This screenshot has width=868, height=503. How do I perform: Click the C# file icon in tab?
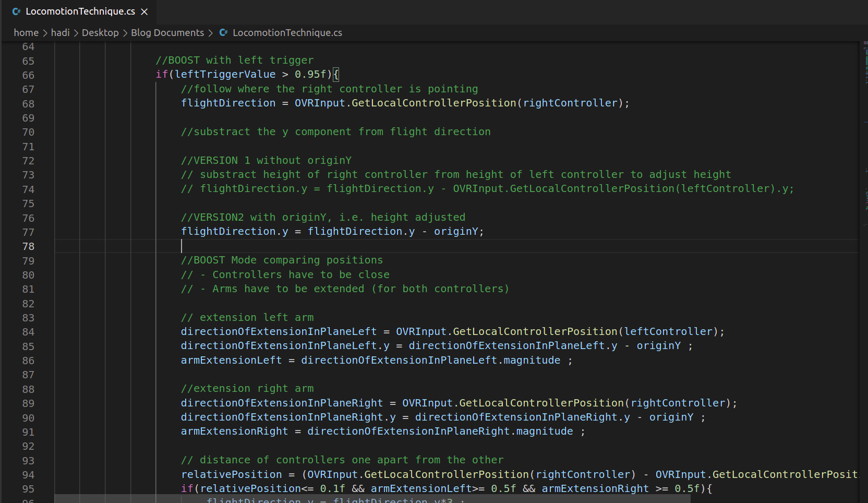click(16, 11)
